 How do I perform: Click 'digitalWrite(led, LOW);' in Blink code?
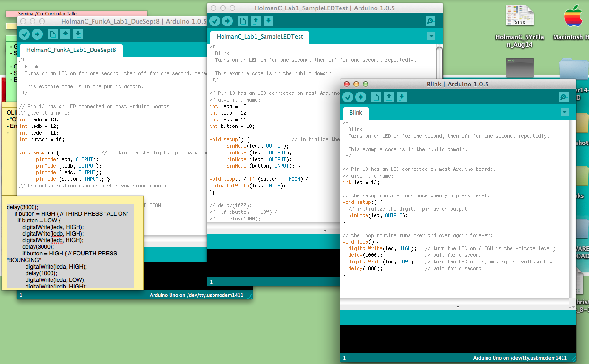point(381,262)
